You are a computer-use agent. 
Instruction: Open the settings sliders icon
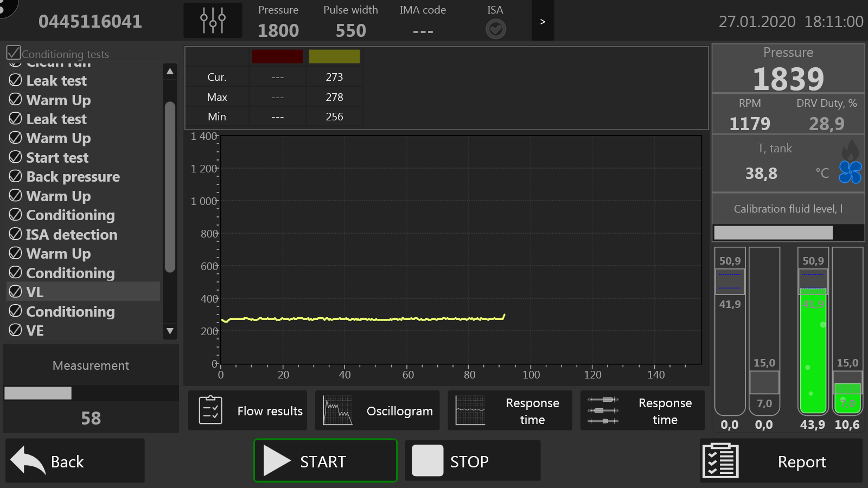(x=213, y=21)
